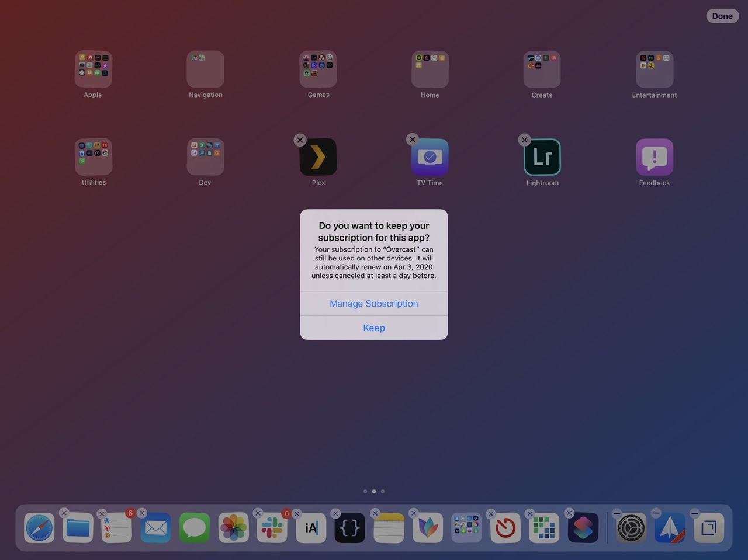
Task: Open Messages in the dock
Action: coord(194,527)
